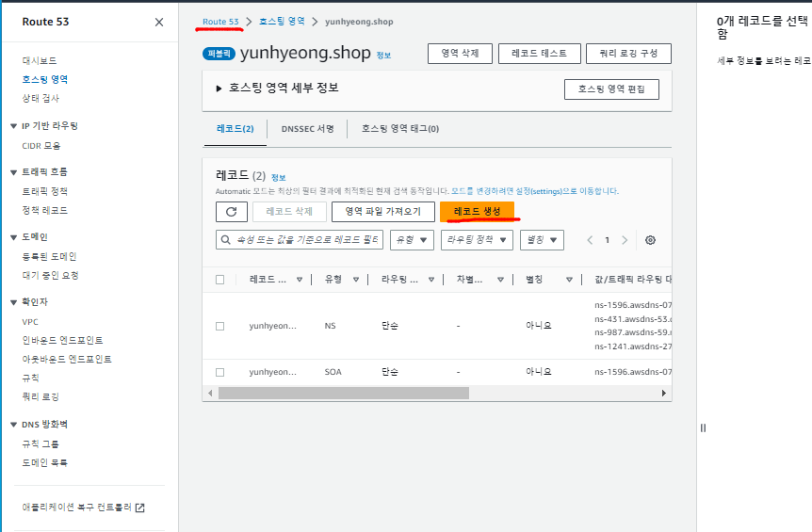
Task: Click the Route 53 breadcrumb link
Action: coord(220,22)
